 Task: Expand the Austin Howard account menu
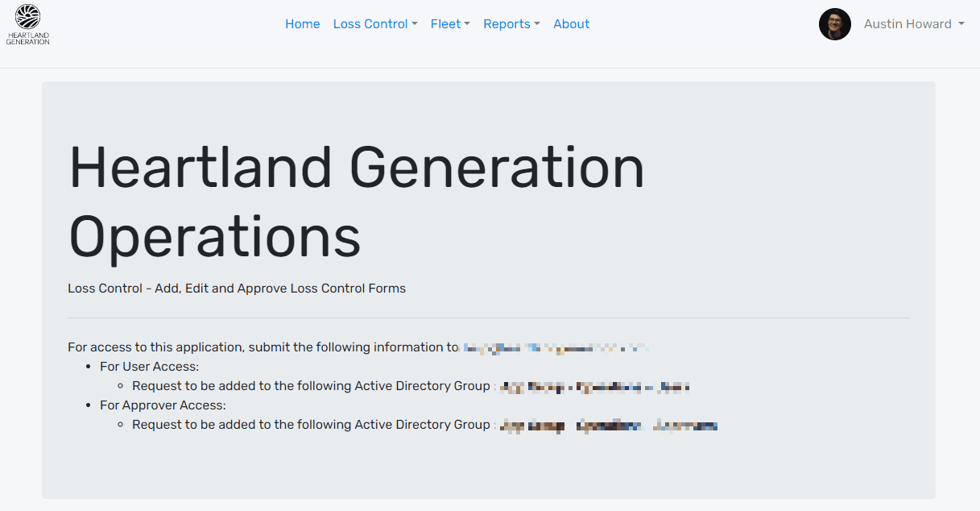pyautogui.click(x=908, y=24)
